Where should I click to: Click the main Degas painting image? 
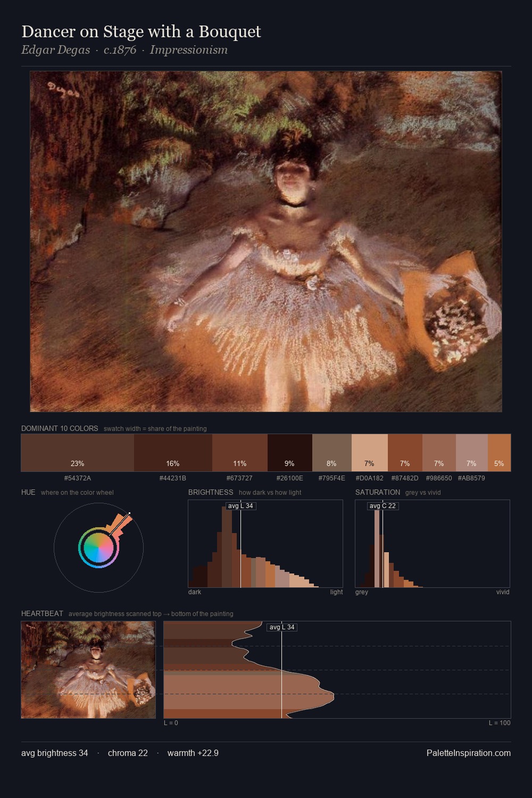tap(266, 242)
